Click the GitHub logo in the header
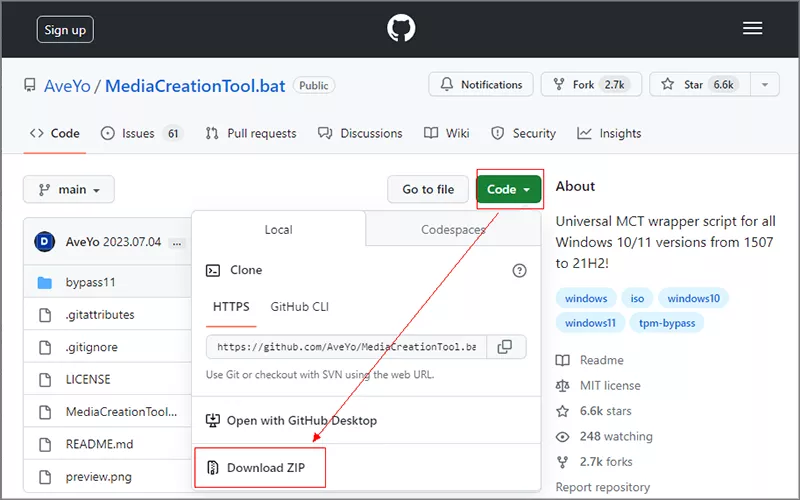Image resolution: width=800 pixels, height=500 pixels. [x=401, y=28]
